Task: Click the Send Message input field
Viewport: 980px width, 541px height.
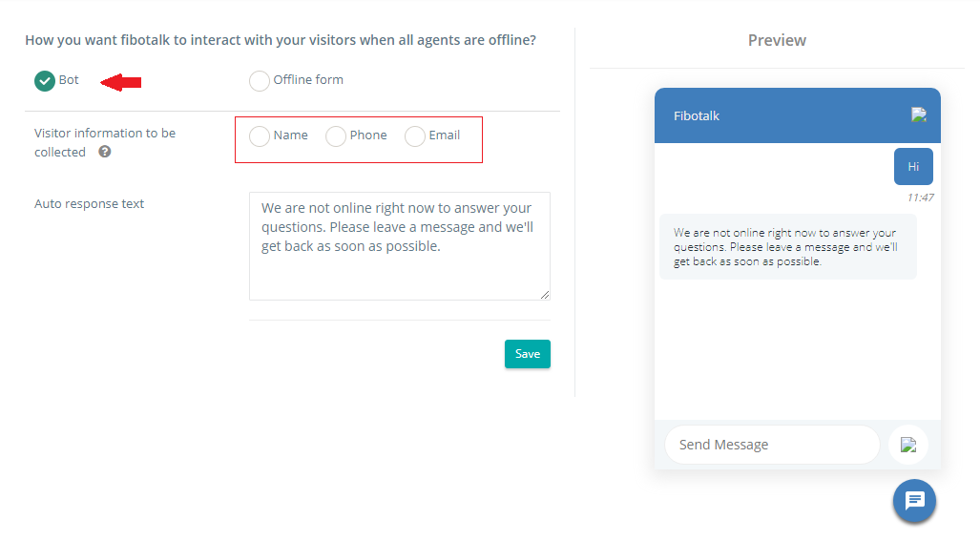Action: pyautogui.click(x=773, y=445)
